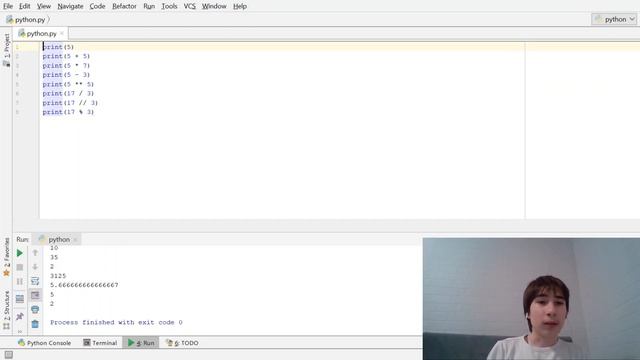The width and height of the screenshot is (640, 360).
Task: Open the Window menu
Action: point(214,6)
